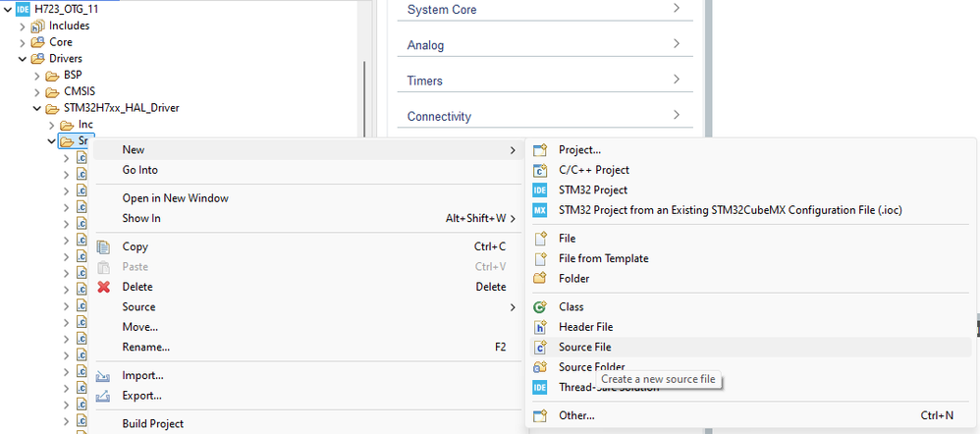
Task: Click the Other... wizard icon
Action: (540, 415)
